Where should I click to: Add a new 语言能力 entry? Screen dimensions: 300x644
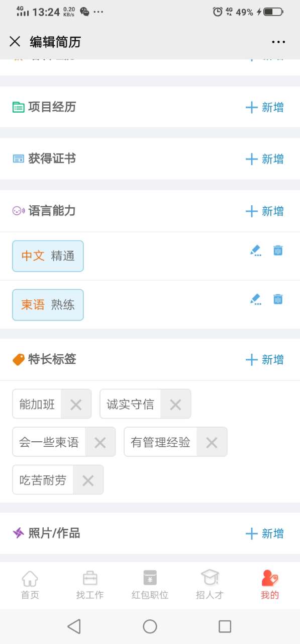[x=265, y=211]
